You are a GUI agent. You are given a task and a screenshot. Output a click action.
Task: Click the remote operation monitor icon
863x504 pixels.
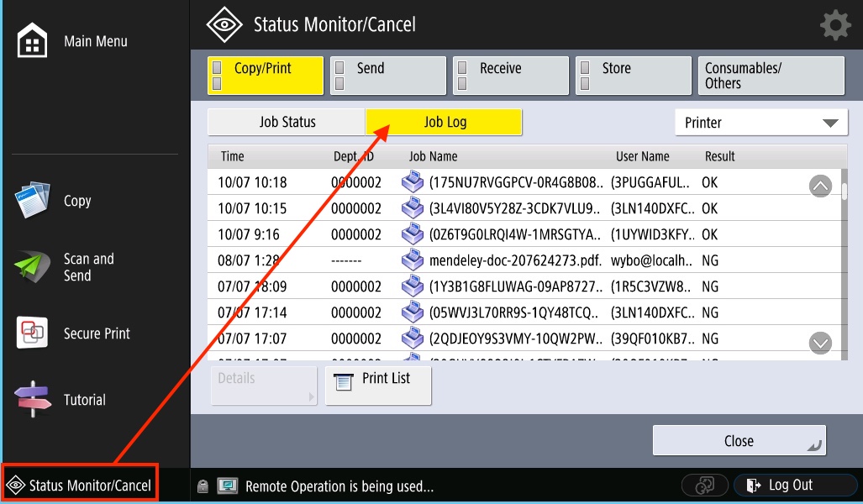point(228,486)
